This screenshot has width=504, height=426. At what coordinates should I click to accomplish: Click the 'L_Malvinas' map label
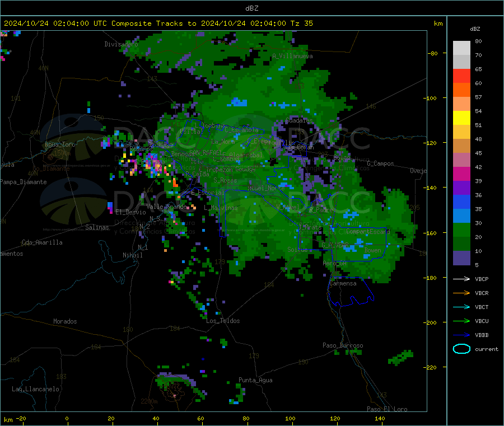(221, 208)
